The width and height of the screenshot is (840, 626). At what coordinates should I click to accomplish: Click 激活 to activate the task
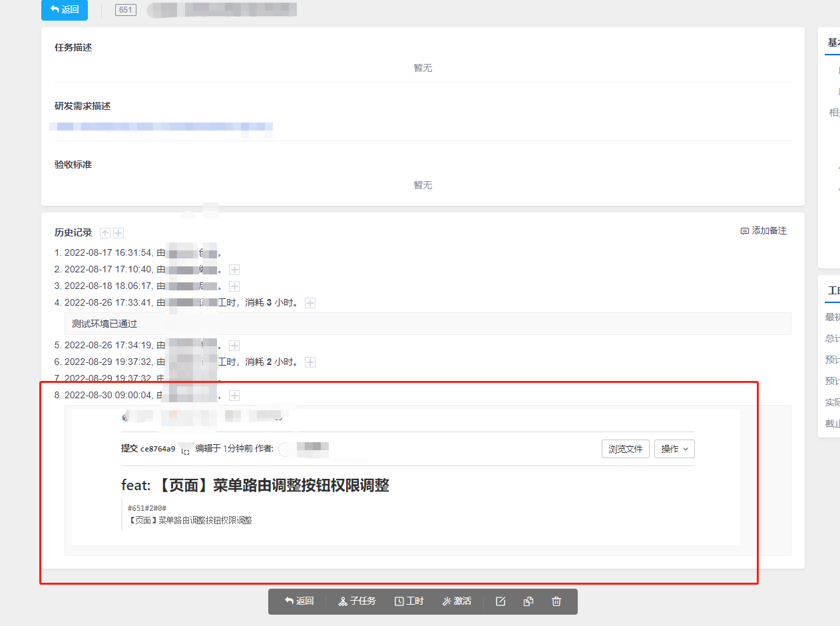point(457,601)
